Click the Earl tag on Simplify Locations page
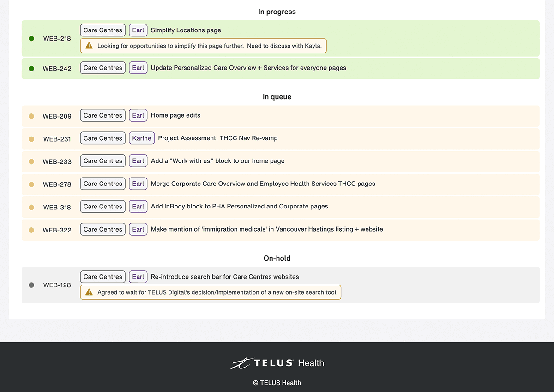The width and height of the screenshot is (554, 392). (138, 30)
